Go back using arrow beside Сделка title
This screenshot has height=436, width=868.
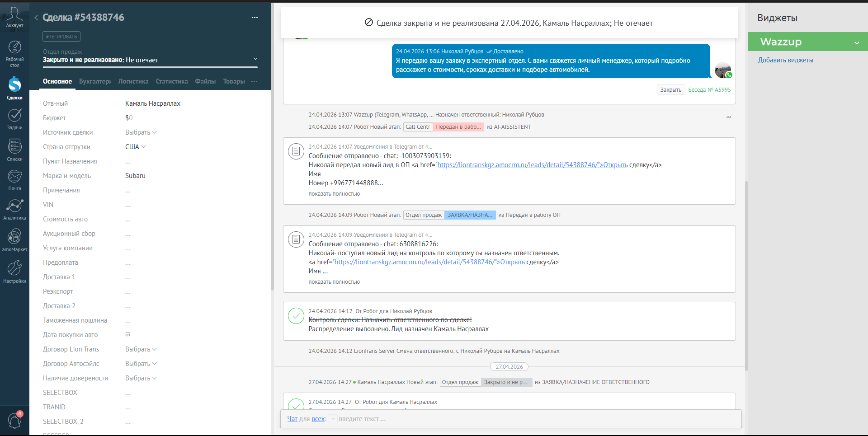point(36,18)
